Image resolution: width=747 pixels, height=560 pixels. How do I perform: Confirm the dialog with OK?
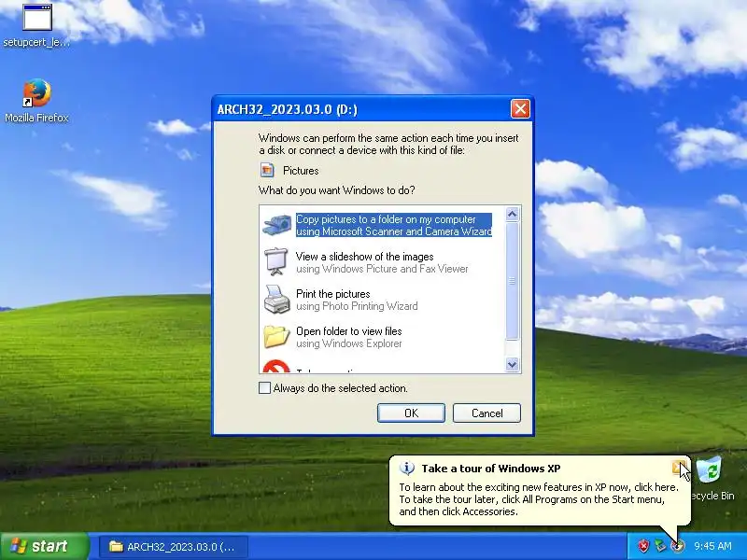tap(411, 413)
